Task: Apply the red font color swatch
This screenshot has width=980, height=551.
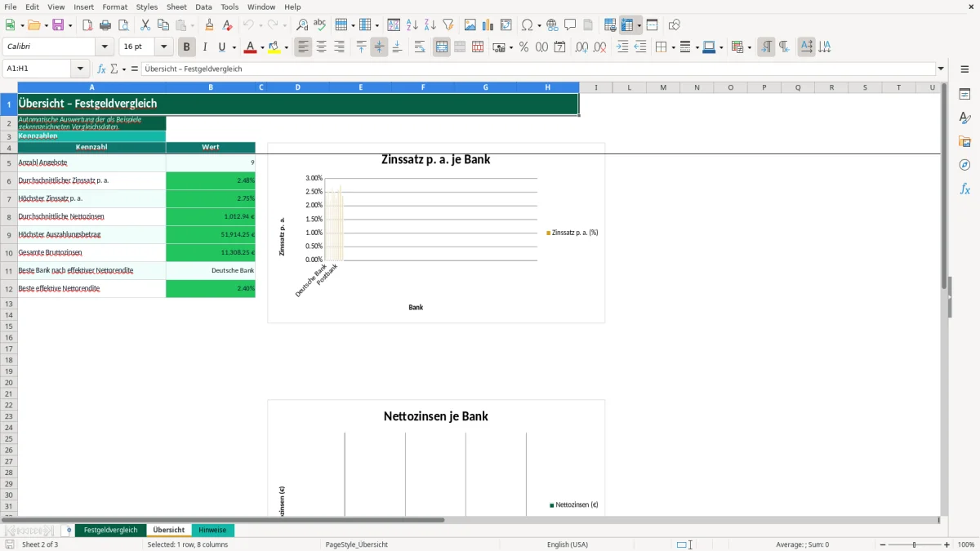Action: (250, 47)
